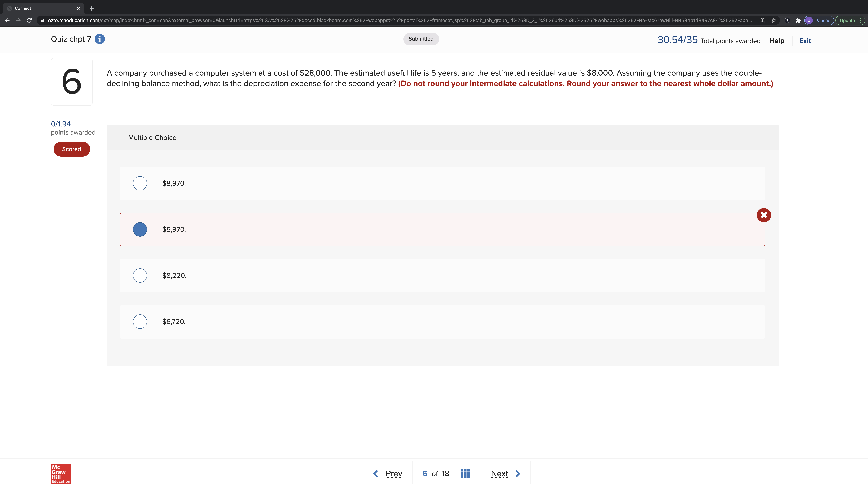Image resolution: width=868 pixels, height=488 pixels.
Task: Open the browser extensions puzzle icon
Action: (798, 21)
